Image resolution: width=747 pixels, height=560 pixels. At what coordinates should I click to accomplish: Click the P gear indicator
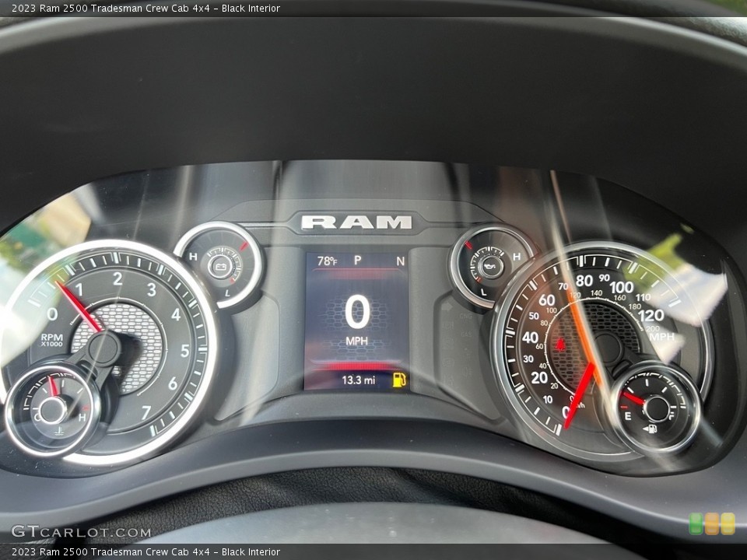click(357, 260)
